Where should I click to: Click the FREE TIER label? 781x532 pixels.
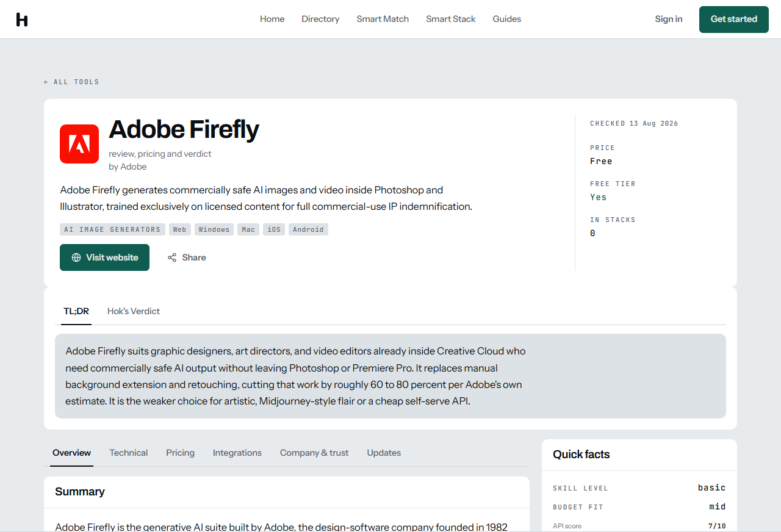pyautogui.click(x=613, y=184)
